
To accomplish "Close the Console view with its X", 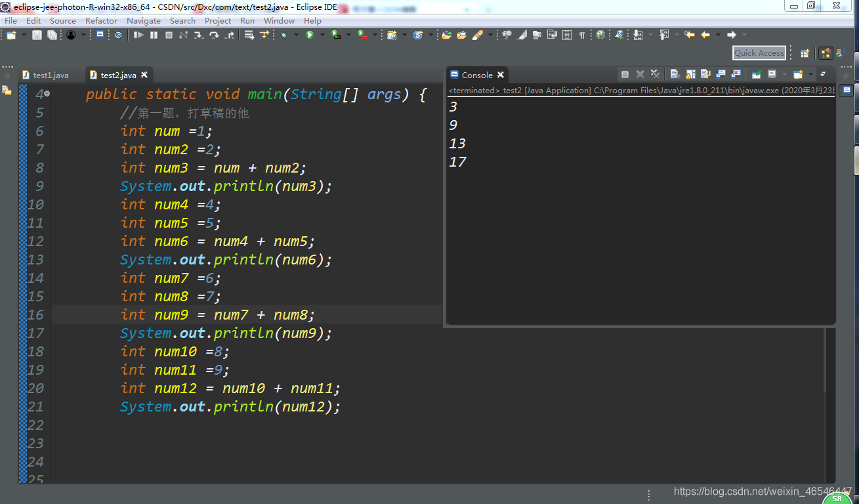I will (x=501, y=75).
